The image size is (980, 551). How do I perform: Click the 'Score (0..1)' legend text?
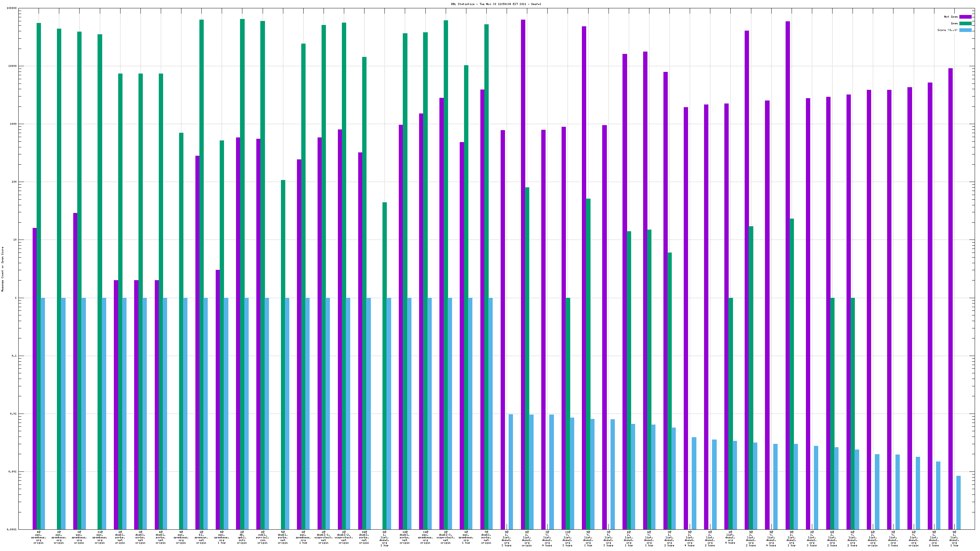pyautogui.click(x=947, y=30)
